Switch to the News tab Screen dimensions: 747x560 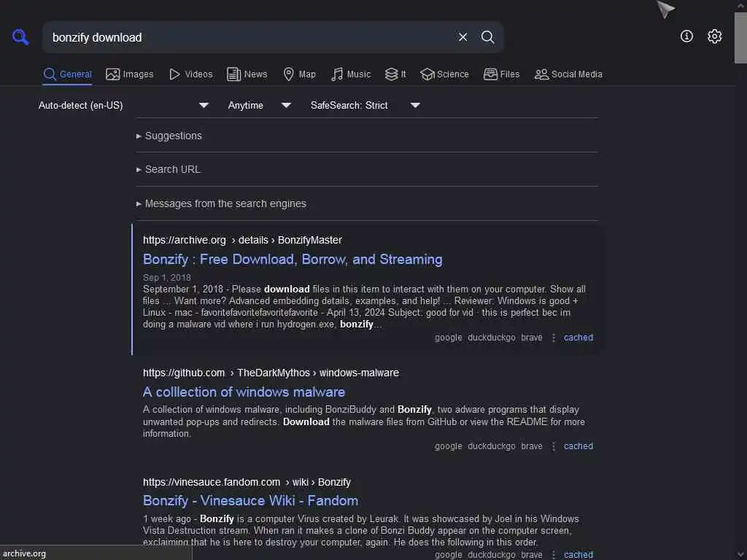pos(247,74)
